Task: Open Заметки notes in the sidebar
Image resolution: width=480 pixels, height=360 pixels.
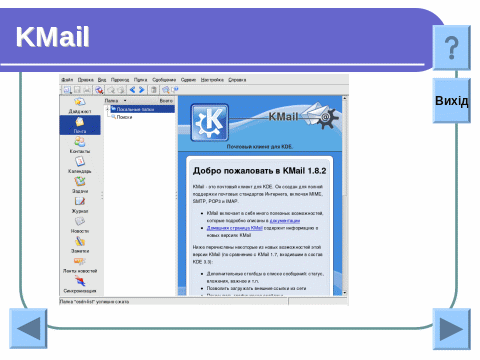Action: coord(80,245)
